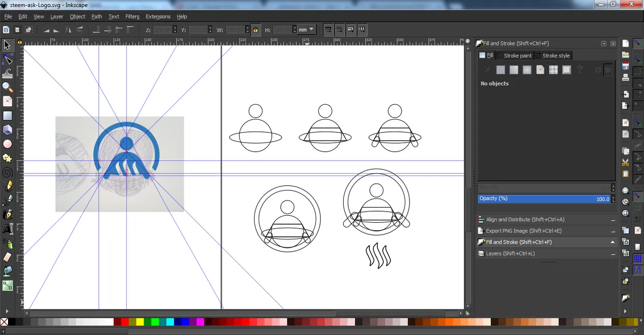Click the Select all objects toolbar icon
The height and width of the screenshot is (335, 644).
6,30
